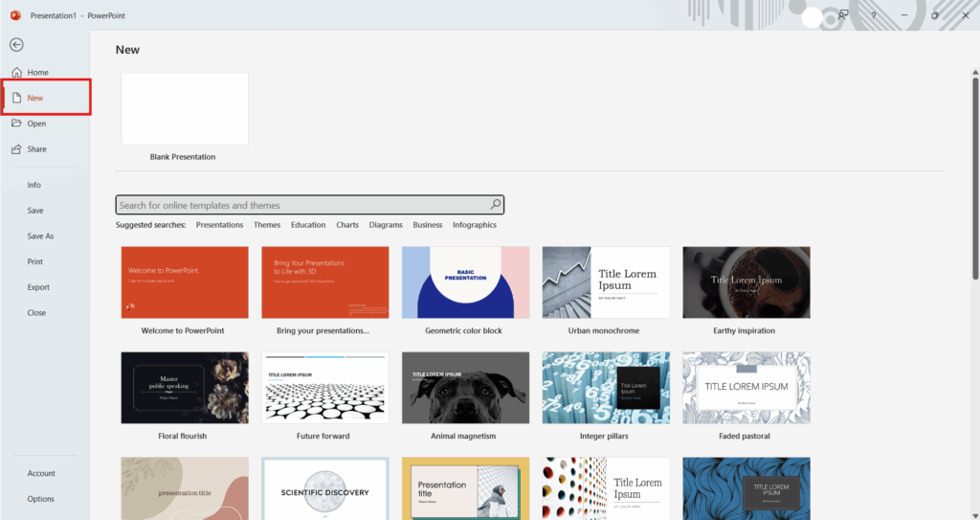The height and width of the screenshot is (520, 980).
Task: Open PowerPoint Options
Action: click(41, 499)
